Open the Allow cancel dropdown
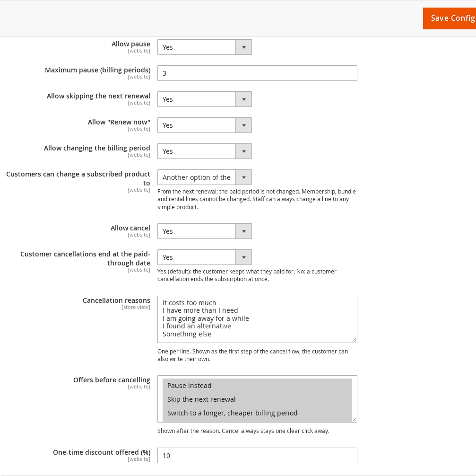 [204, 231]
